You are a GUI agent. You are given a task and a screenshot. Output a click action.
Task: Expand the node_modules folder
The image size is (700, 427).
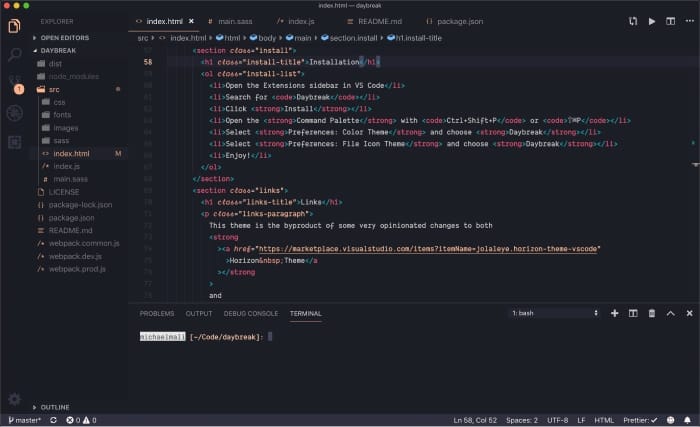[x=73, y=76]
